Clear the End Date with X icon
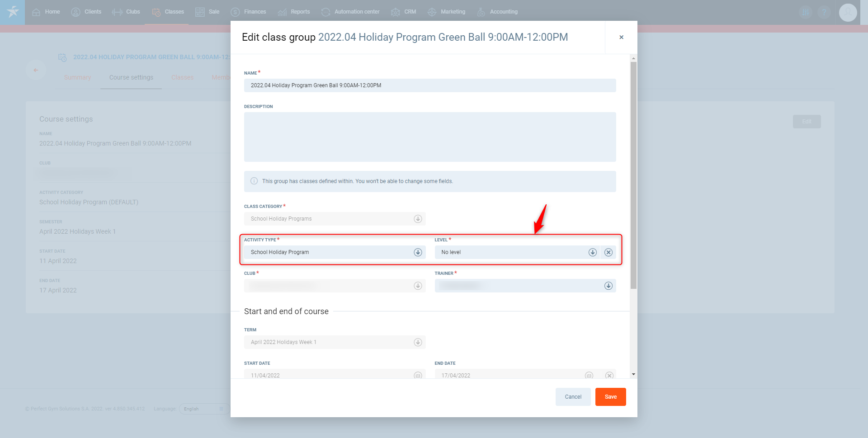Screen dimensions: 868x438 [x=609, y=375]
